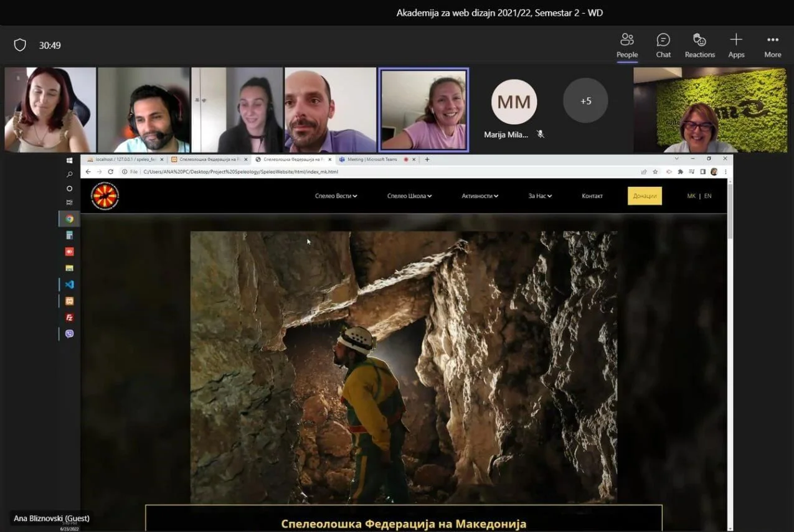Screen dimensions: 794x532
Task: Reload the page in the browser
Action: point(111,172)
